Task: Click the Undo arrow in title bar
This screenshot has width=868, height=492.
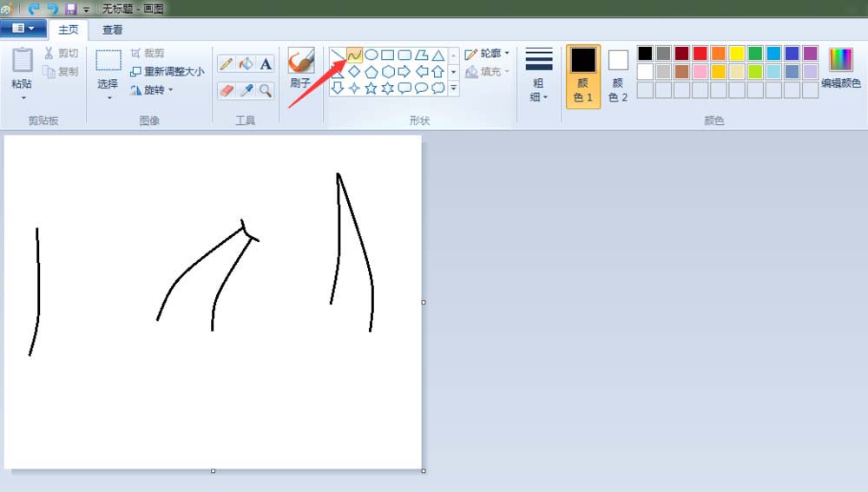Action: tap(35, 9)
